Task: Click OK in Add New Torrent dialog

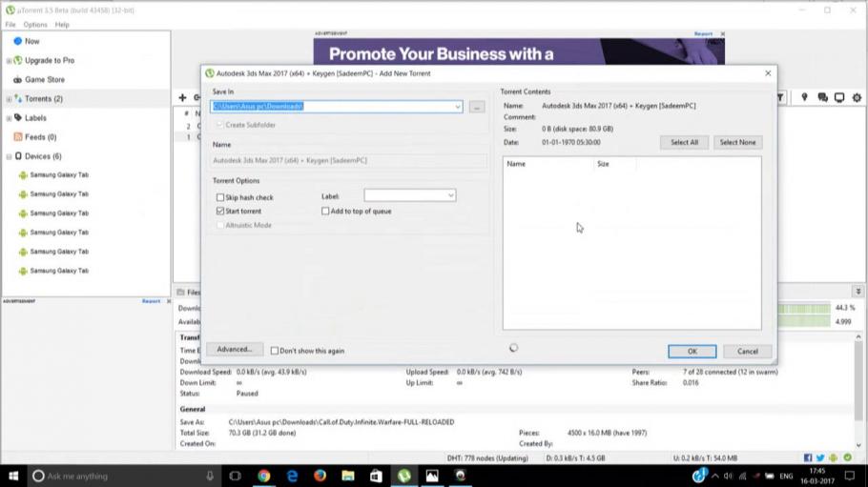Action: click(x=692, y=352)
